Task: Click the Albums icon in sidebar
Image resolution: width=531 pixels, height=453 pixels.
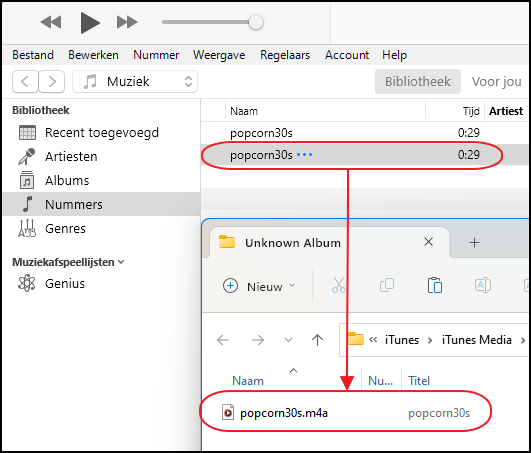Action: tap(27, 180)
